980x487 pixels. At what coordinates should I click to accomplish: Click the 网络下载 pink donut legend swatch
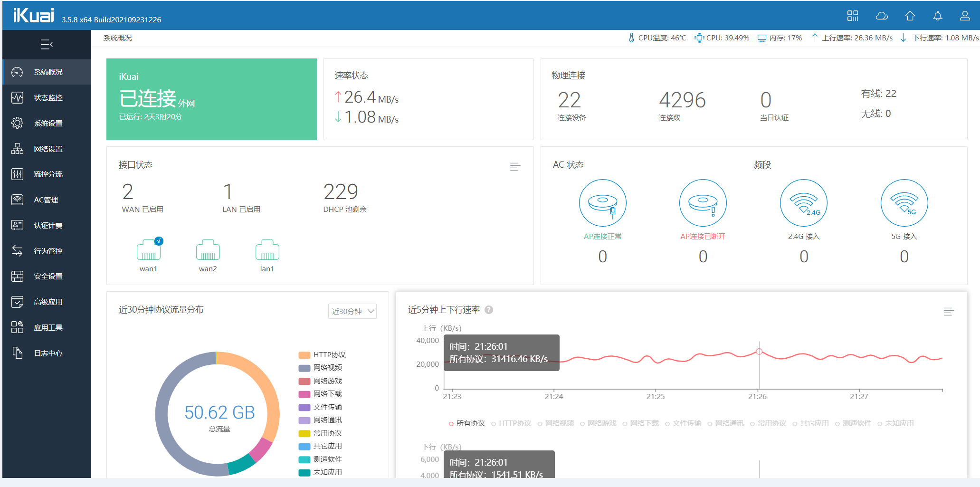click(x=304, y=394)
